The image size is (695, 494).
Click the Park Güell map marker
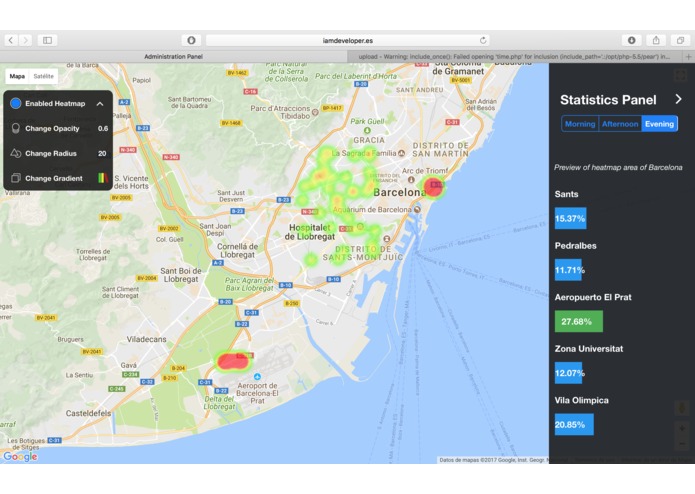pyautogui.click(x=367, y=130)
